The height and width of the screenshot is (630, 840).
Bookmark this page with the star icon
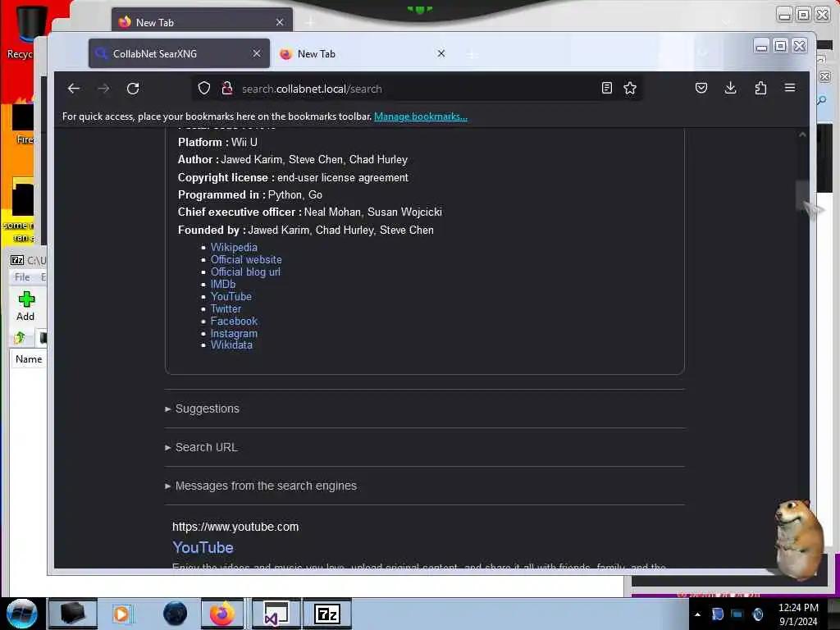tap(630, 89)
